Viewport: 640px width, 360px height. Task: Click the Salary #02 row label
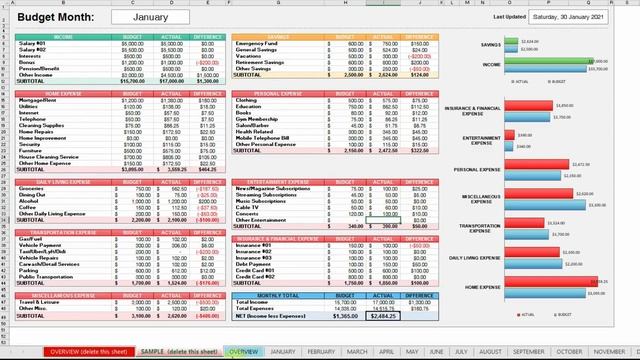click(x=32, y=50)
